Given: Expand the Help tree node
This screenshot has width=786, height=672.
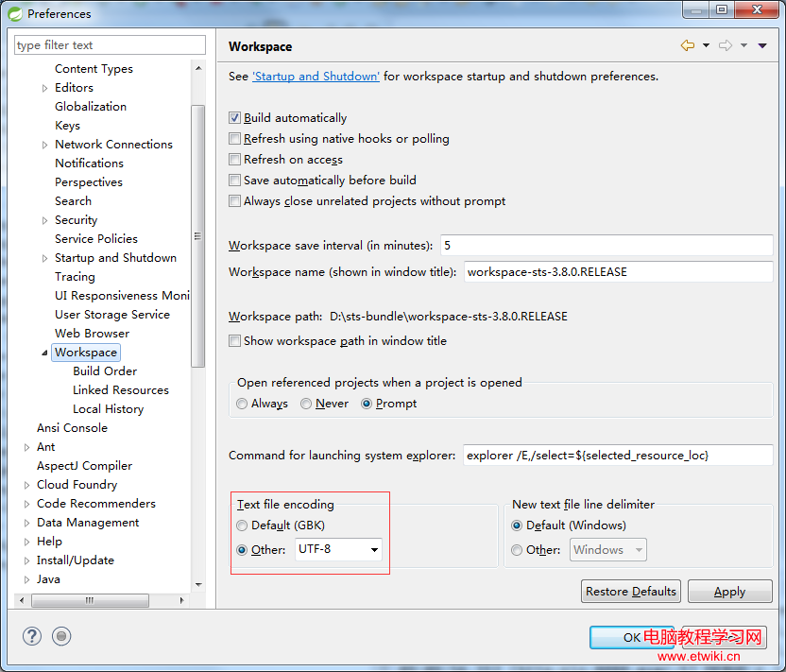Looking at the screenshot, I should (x=26, y=542).
